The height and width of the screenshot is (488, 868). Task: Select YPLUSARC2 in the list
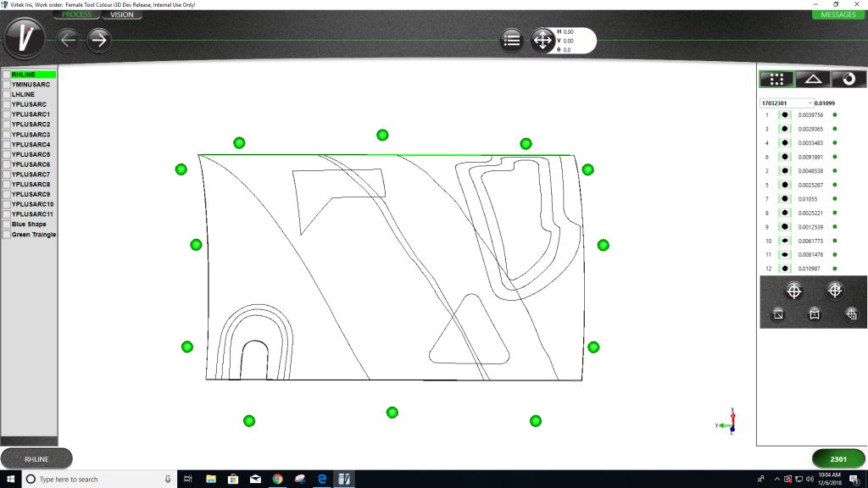tap(31, 125)
